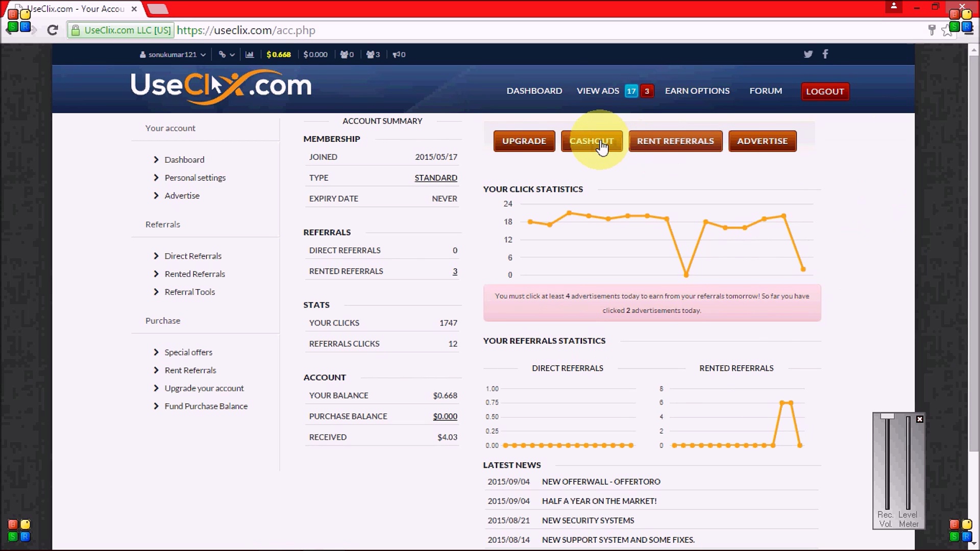The image size is (980, 551).
Task: Click the user profile icon beside sonukumar121
Action: 142,55
